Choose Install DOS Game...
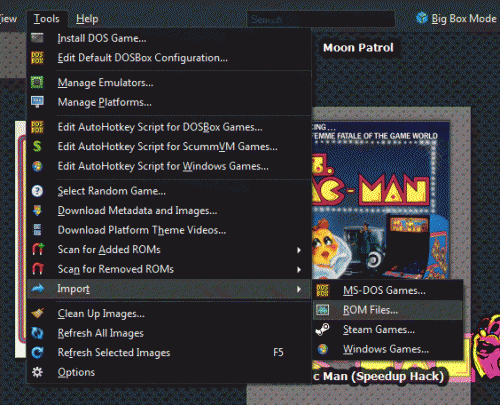The height and width of the screenshot is (405, 500). (169, 38)
